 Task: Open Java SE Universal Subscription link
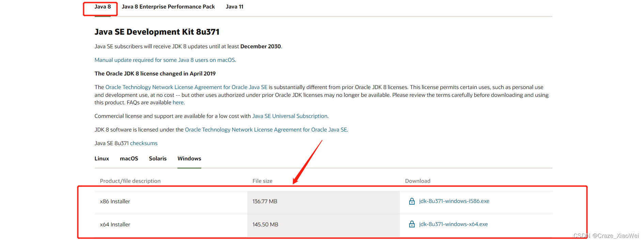click(x=290, y=116)
